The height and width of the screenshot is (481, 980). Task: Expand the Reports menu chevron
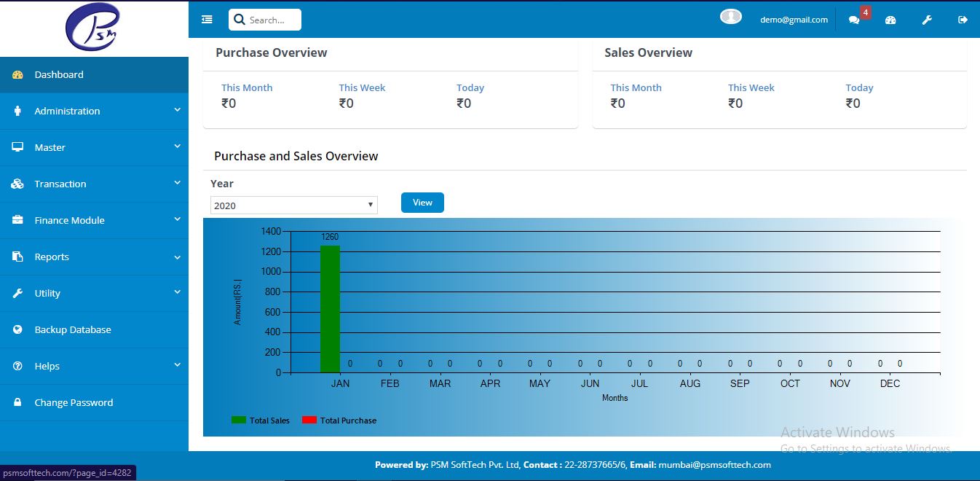pyautogui.click(x=177, y=257)
